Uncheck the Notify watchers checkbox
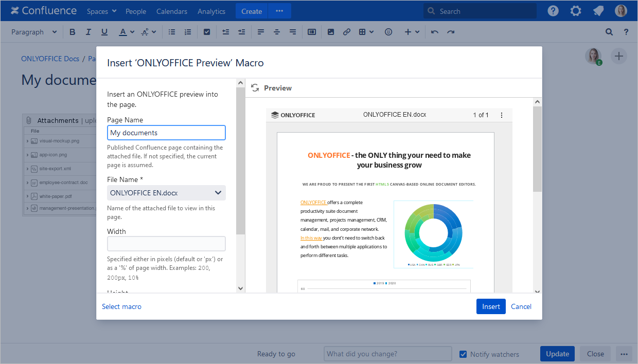This screenshot has height=364, width=638. (x=463, y=354)
